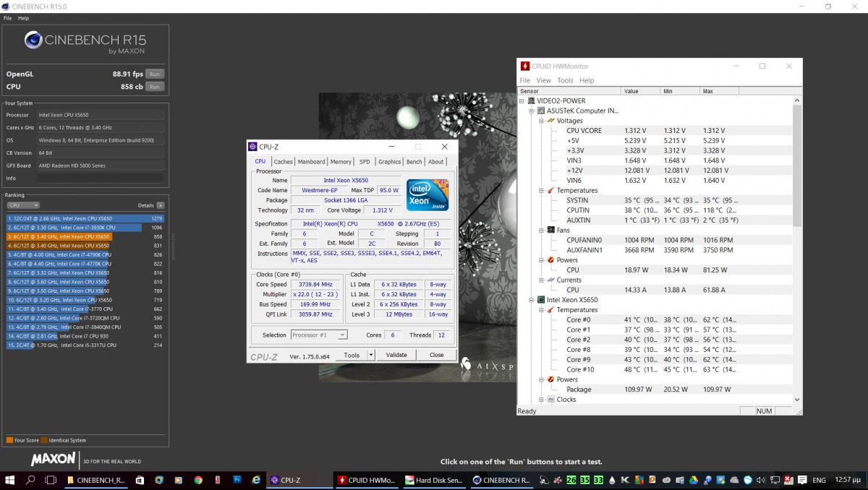This screenshot has height=490, width=868.
Task: Open taskbar search magnifier
Action: pyautogui.click(x=31, y=480)
